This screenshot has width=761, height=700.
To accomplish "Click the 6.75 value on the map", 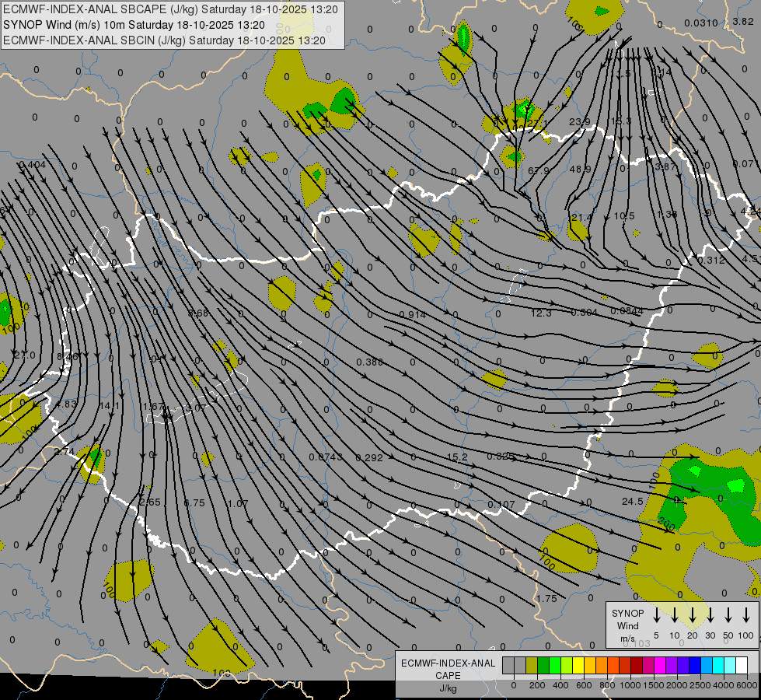I will tap(194, 502).
